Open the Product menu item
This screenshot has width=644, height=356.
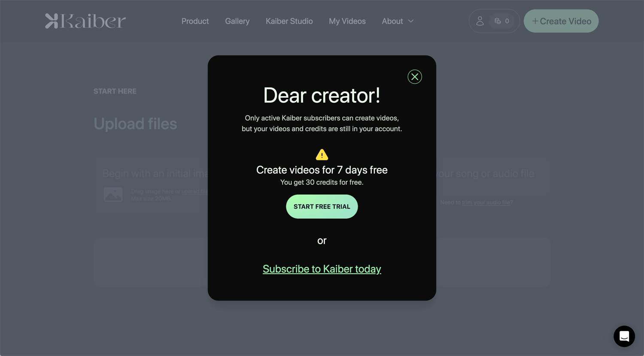(195, 21)
